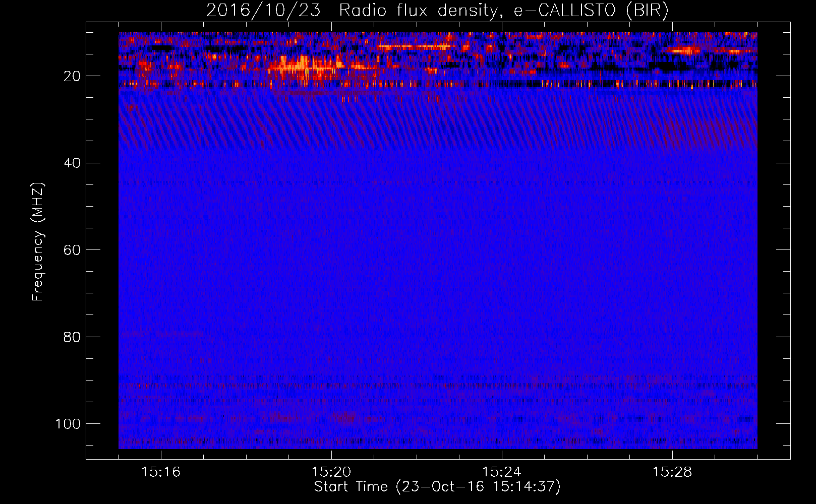
Task: Click the 15:24 time tick label
Action: (x=502, y=472)
